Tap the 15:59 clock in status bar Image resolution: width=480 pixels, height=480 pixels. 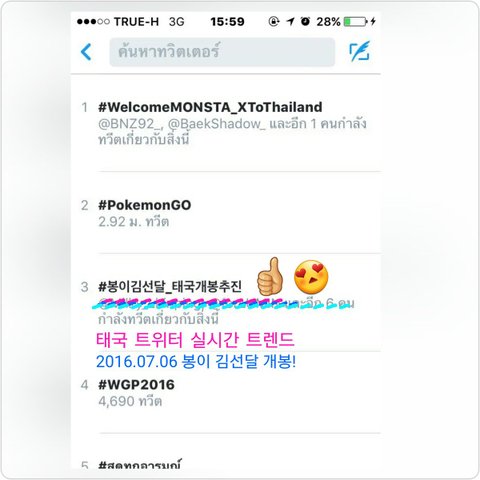click(227, 22)
